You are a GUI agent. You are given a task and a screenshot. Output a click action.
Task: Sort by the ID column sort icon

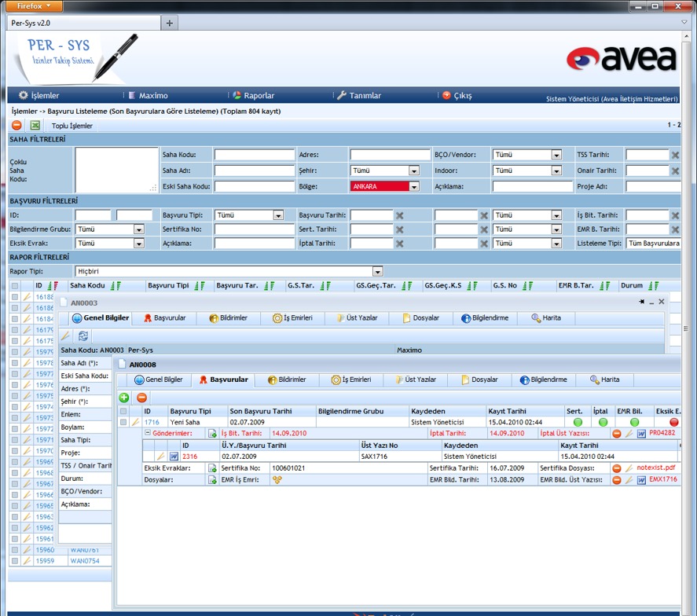coord(53,286)
